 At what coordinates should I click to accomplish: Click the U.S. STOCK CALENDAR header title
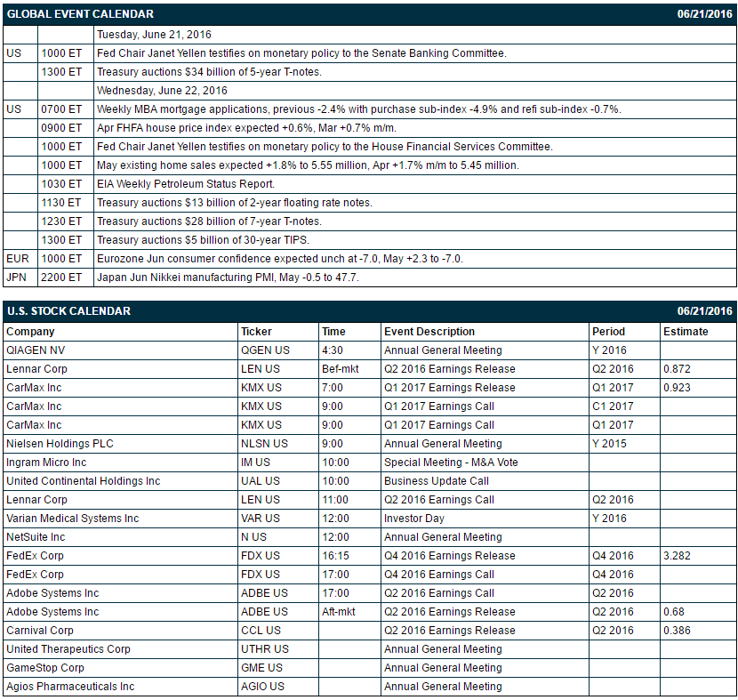tap(68, 311)
